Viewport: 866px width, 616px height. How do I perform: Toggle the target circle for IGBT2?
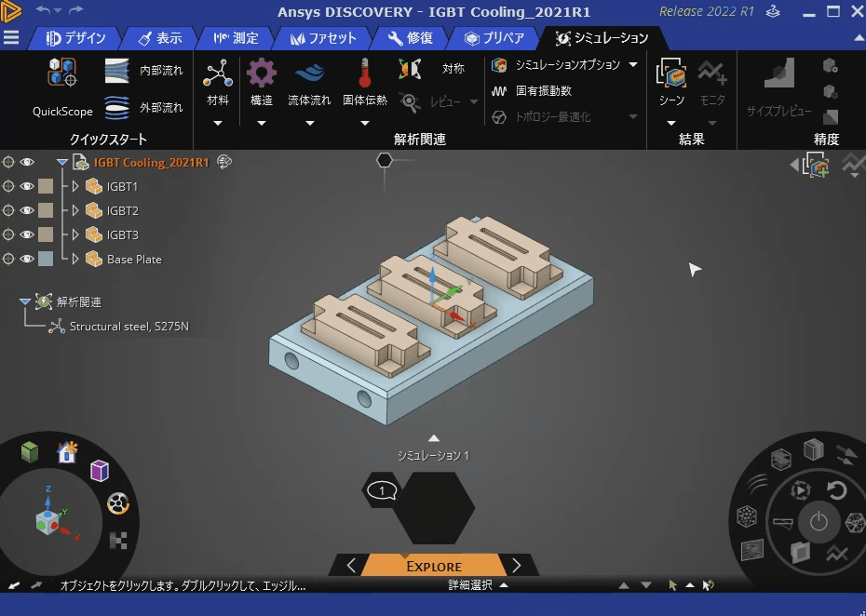[8, 210]
